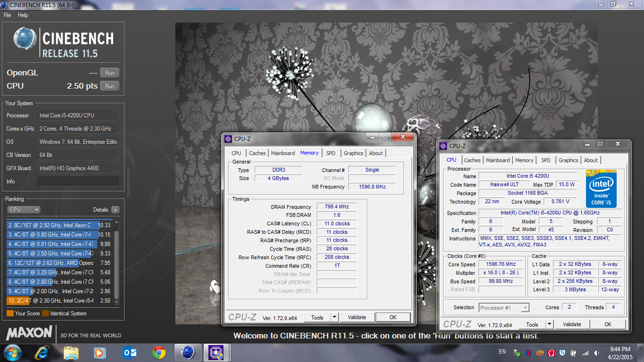Image resolution: width=644 pixels, height=362 pixels.
Task: Switch to SPD tab in memory window
Action: coord(331,153)
